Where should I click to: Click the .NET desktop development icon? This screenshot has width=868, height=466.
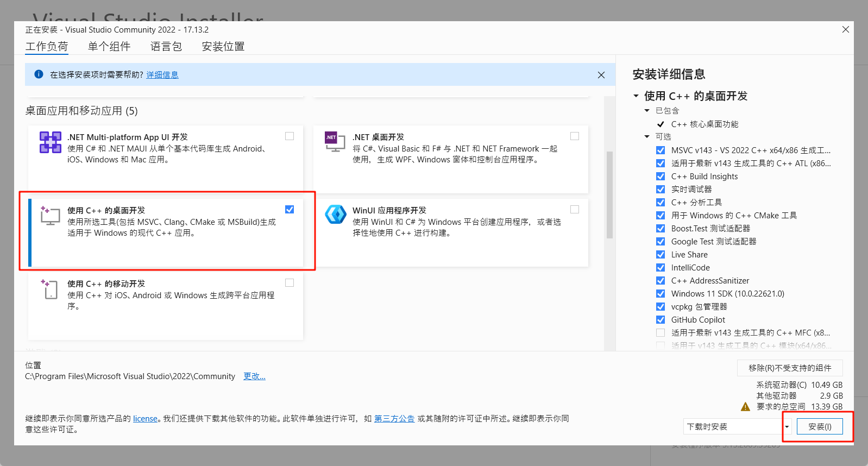pos(335,142)
